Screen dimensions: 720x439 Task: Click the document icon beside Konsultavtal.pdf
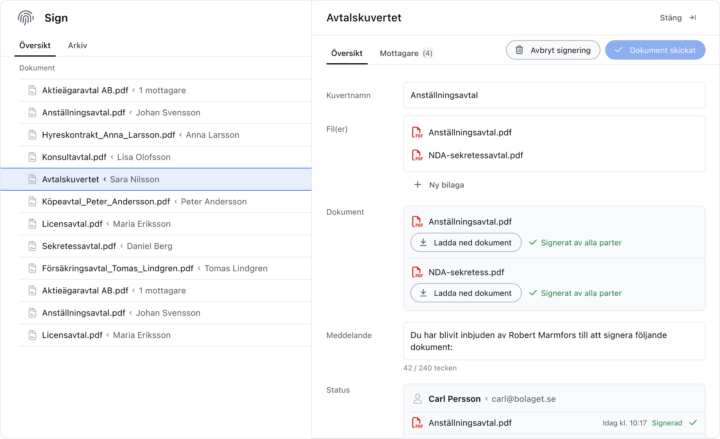pos(32,157)
